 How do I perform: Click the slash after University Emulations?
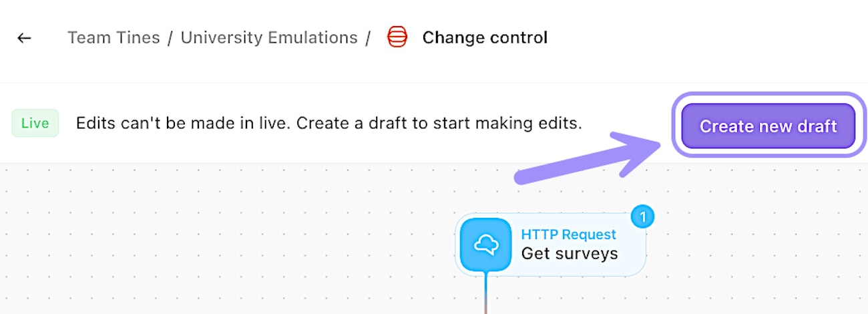(x=368, y=38)
